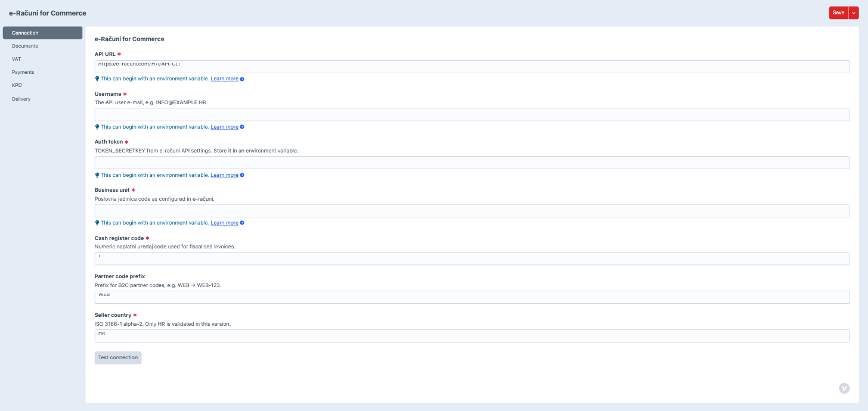Click the 'Numeric naplatni uređaj code' hint
Viewport: 868px width, 411px height.
(165, 247)
